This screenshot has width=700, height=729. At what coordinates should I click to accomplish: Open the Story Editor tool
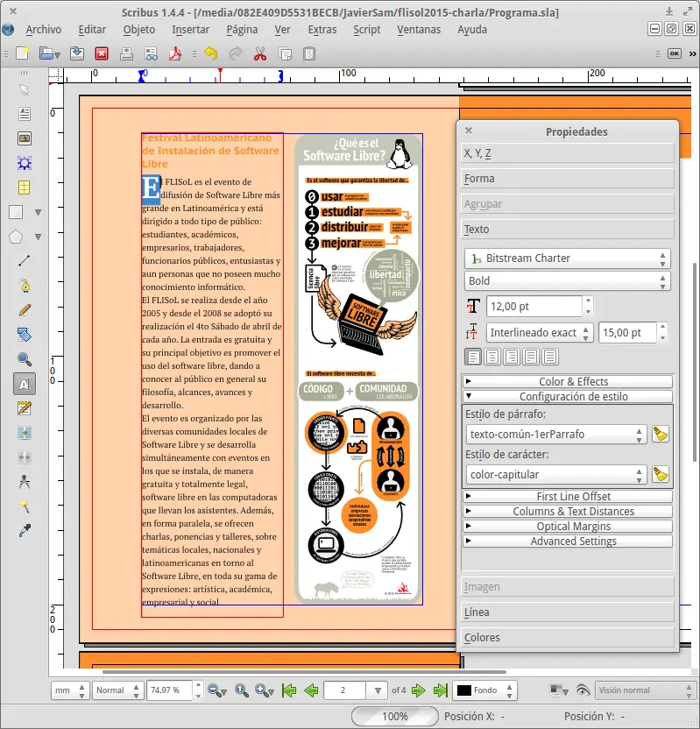pos(25,408)
